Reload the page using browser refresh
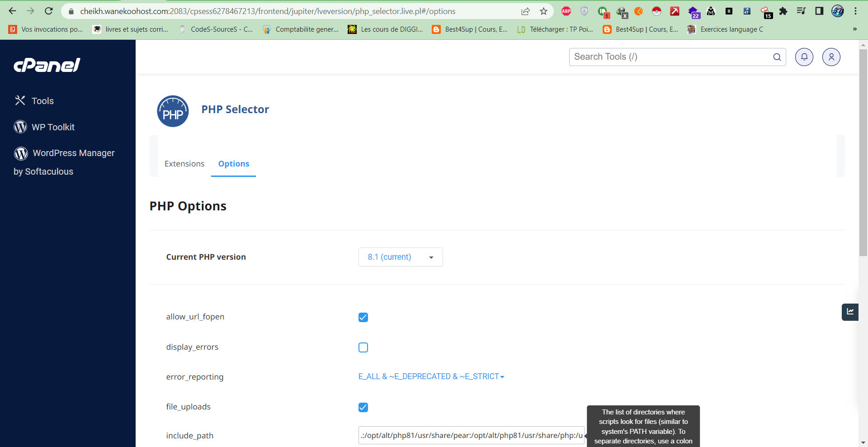This screenshot has height=447, width=868. pos(49,11)
